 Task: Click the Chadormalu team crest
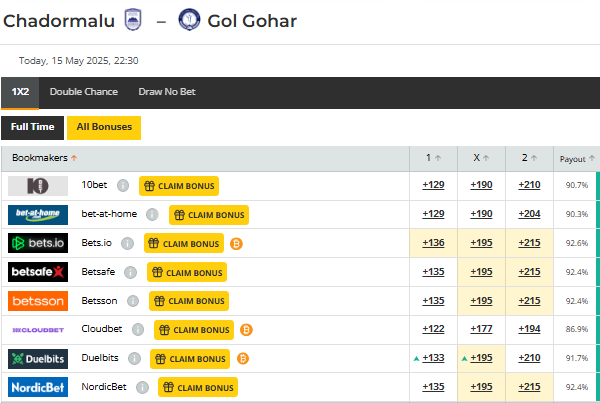[x=133, y=20]
